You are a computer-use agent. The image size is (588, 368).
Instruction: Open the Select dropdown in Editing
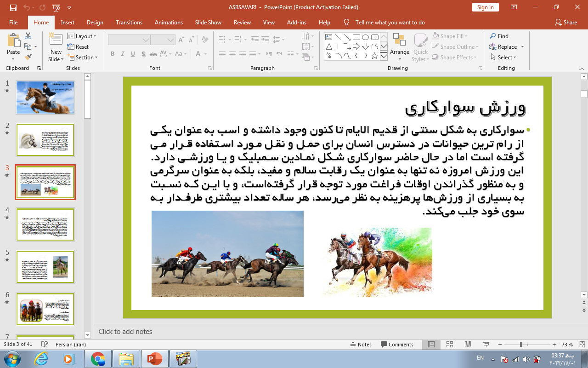coord(503,57)
